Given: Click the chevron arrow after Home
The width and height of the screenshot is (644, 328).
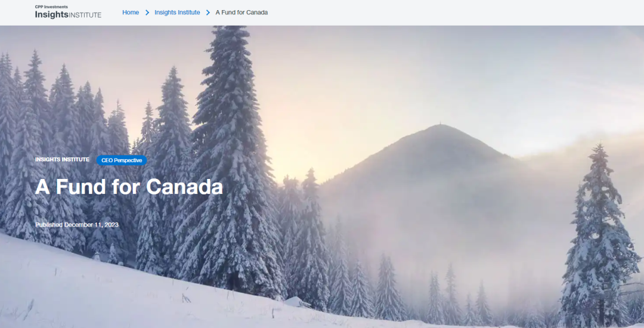Looking at the screenshot, I should (147, 13).
